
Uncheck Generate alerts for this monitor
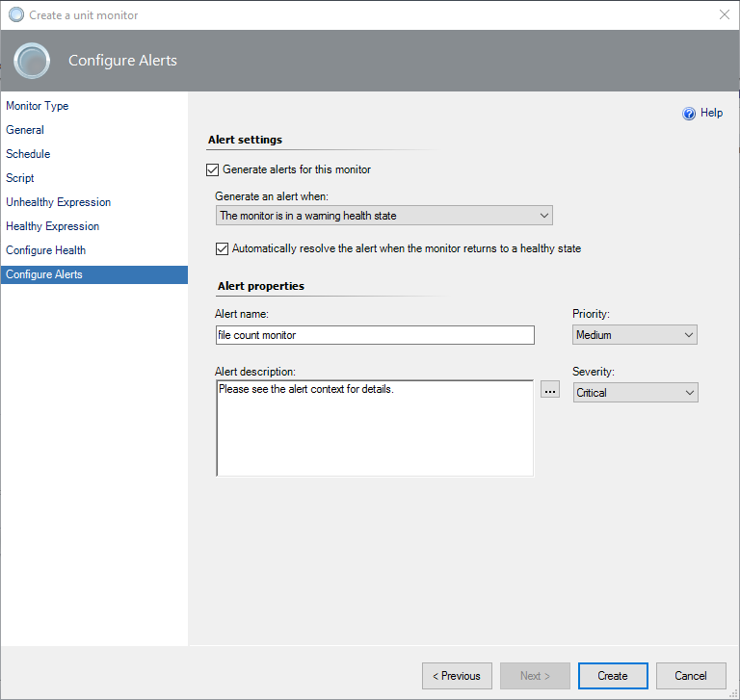click(213, 169)
